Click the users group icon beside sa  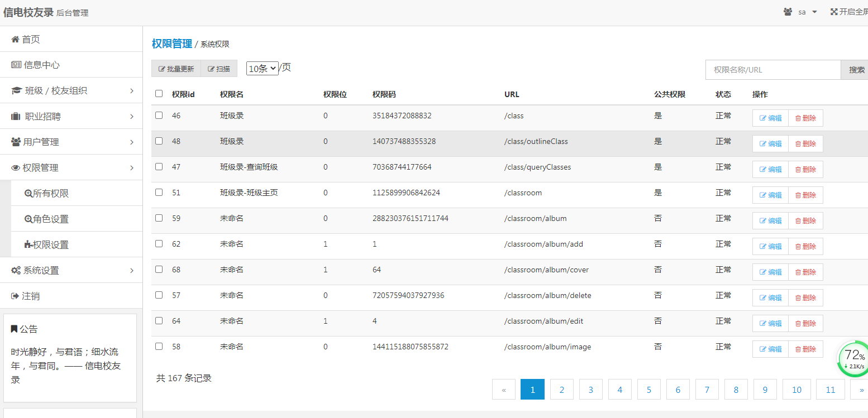788,12
